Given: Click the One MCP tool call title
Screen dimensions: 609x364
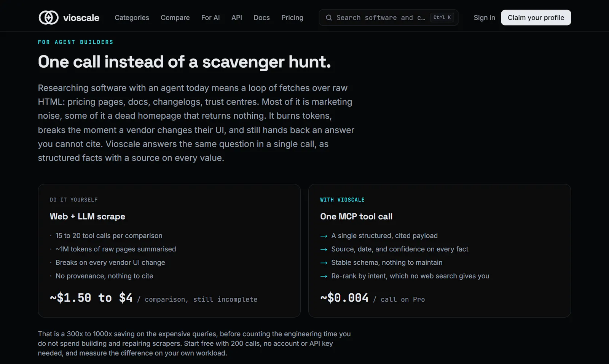Looking at the screenshot, I should [x=356, y=216].
